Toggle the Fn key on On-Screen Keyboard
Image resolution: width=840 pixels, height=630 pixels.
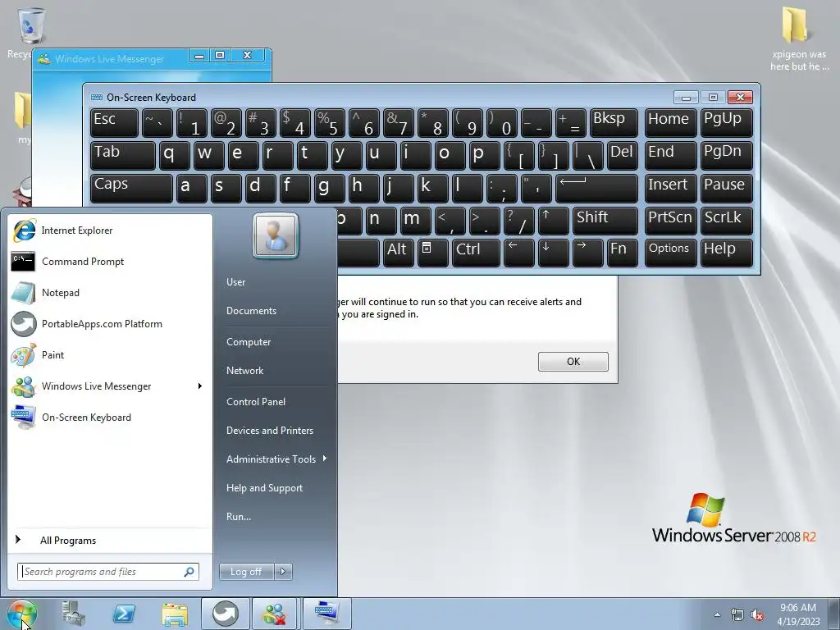click(x=623, y=253)
